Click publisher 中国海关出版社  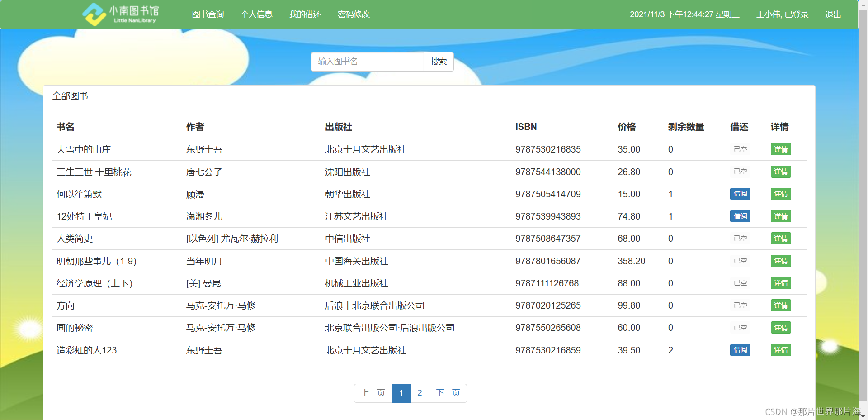[x=357, y=261]
